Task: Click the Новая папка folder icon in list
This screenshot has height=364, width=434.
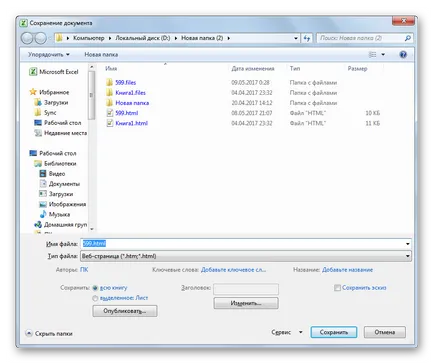Action: [x=109, y=103]
